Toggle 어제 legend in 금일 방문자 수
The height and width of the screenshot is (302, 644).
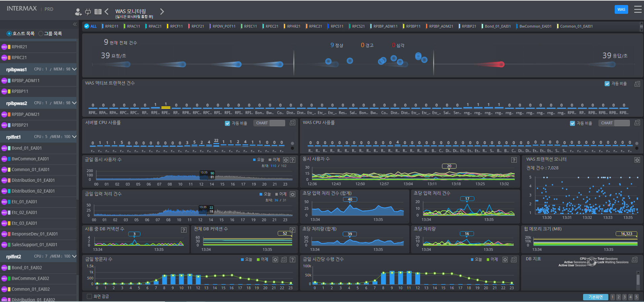coord(262,260)
